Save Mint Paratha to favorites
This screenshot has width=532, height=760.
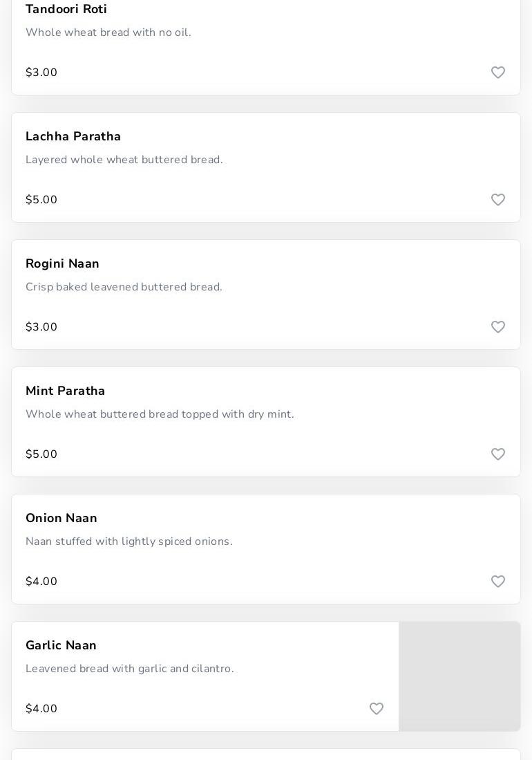498,454
